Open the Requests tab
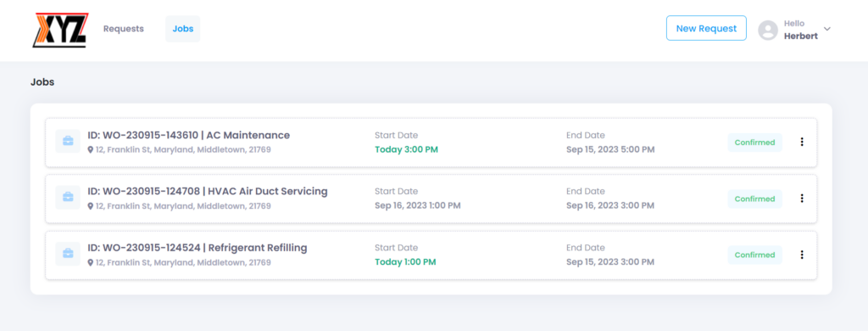868x331 pixels. (124, 29)
